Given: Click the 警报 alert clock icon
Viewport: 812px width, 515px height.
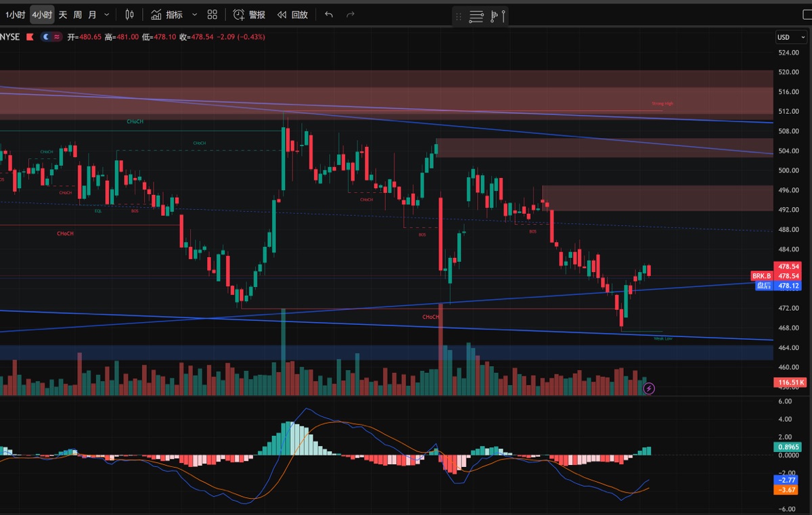Looking at the screenshot, I should 239,14.
